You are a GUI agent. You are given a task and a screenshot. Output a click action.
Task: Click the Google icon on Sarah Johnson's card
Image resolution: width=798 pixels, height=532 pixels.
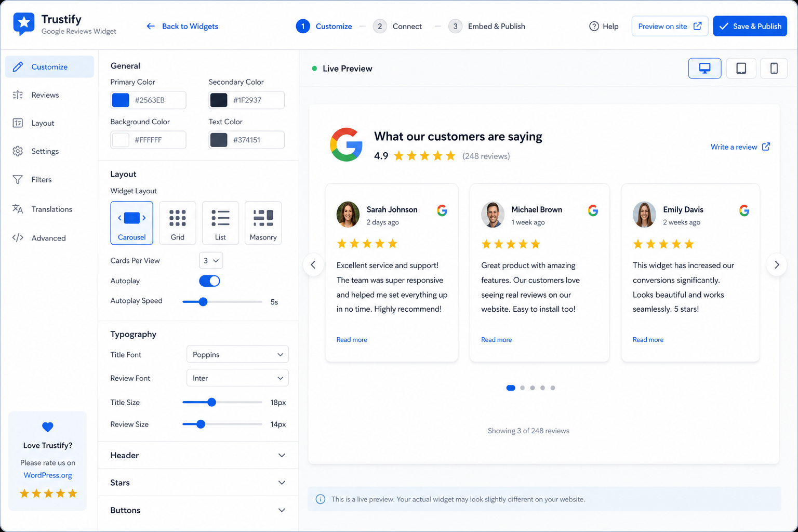click(442, 210)
